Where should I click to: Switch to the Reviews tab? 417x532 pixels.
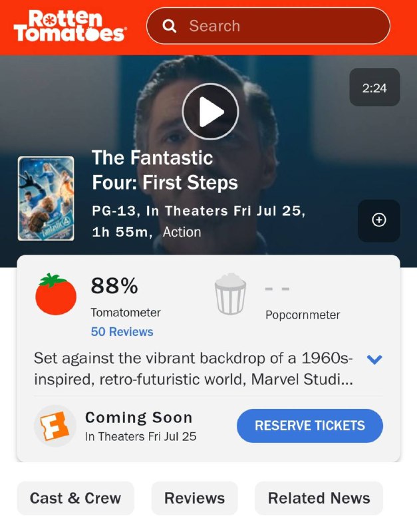click(x=194, y=498)
